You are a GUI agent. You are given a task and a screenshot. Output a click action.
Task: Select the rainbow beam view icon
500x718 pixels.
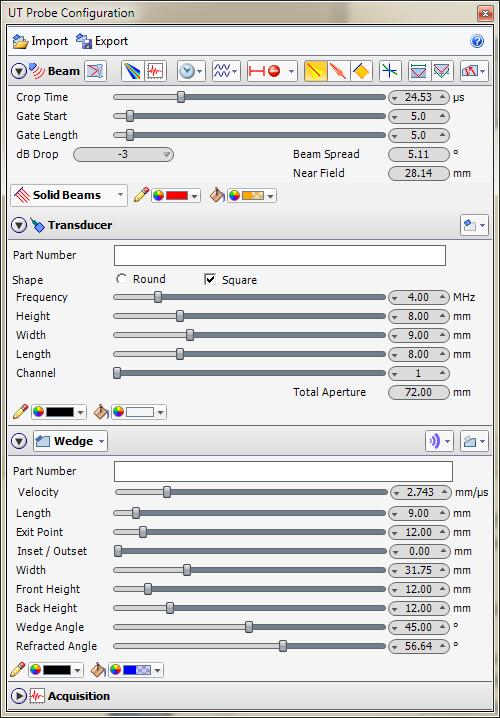coord(133,71)
